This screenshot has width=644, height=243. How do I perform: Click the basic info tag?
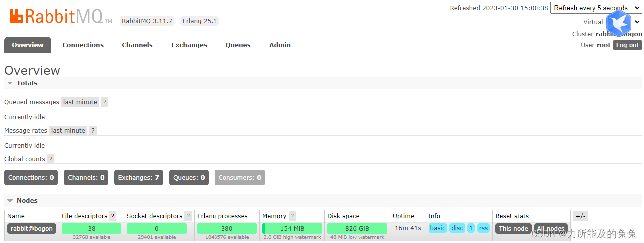[438, 228]
